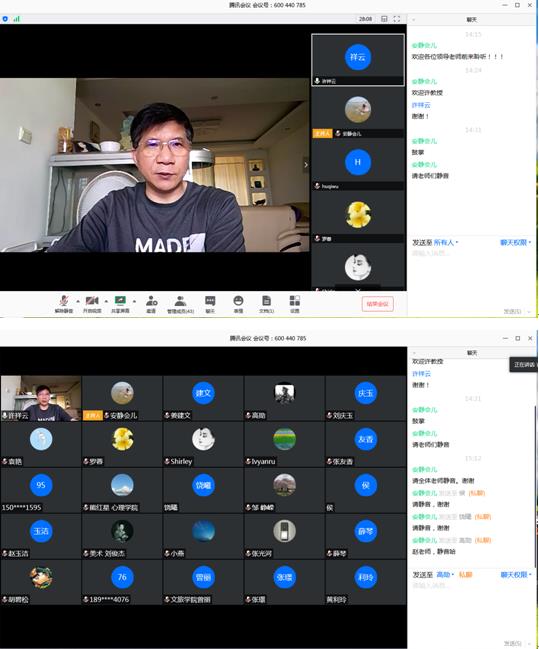
Task: Toggle full screen mode icon
Action: (x=397, y=19)
